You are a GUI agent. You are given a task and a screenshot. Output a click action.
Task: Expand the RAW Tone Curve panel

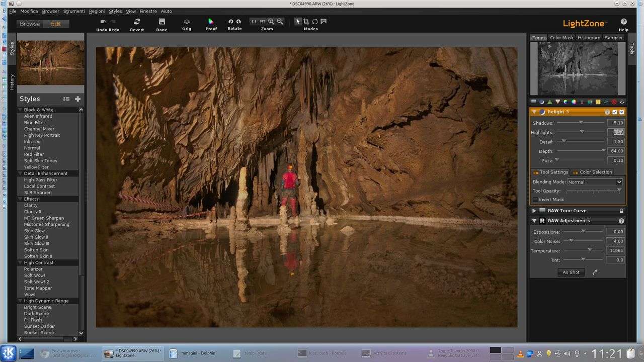pos(534,211)
